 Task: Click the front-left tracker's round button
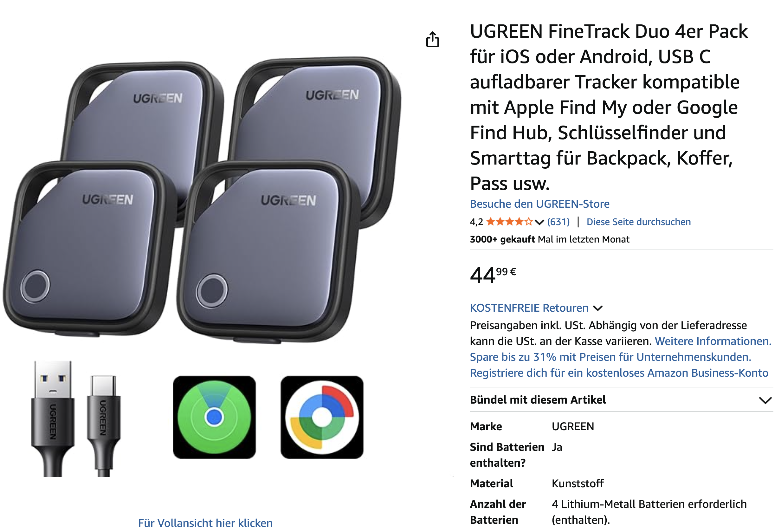click(35, 285)
